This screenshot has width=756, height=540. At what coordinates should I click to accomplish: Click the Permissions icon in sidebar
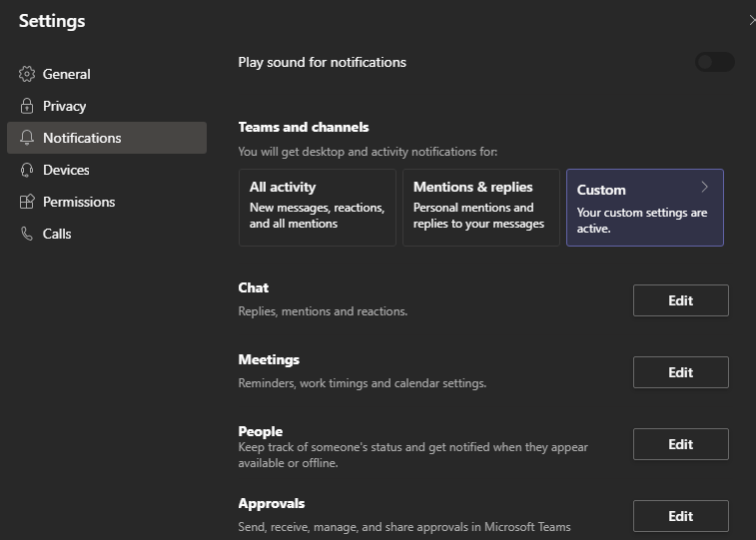[x=27, y=202]
